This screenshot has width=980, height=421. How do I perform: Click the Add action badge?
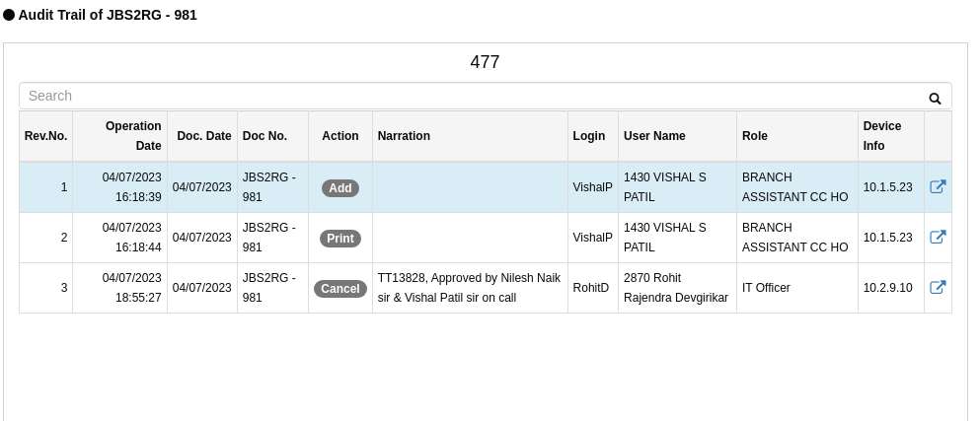[340, 188]
